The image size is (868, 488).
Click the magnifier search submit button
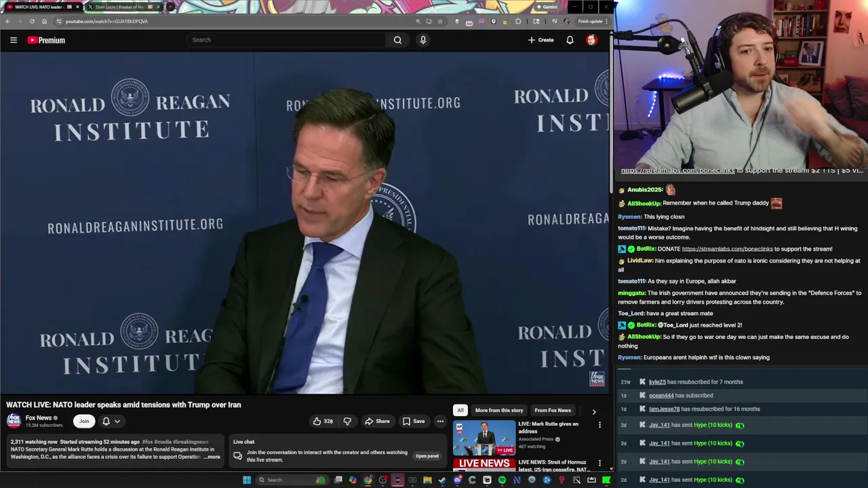tap(397, 40)
